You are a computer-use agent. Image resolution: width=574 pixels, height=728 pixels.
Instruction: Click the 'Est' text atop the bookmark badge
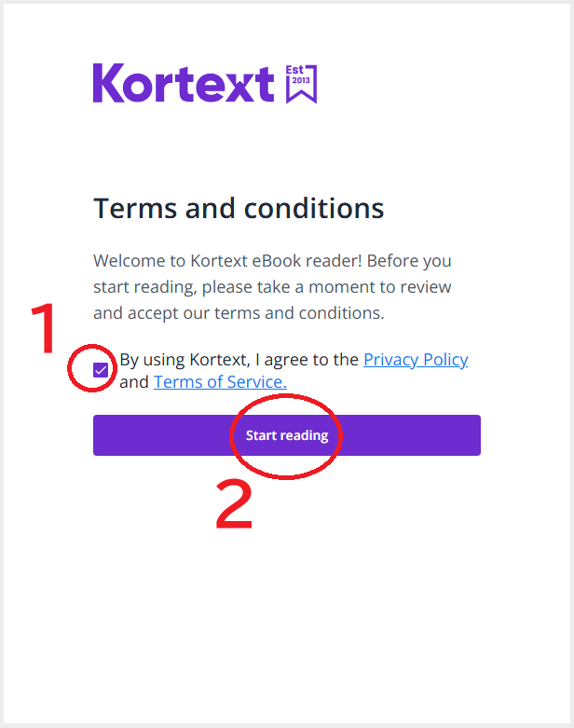coord(294,70)
